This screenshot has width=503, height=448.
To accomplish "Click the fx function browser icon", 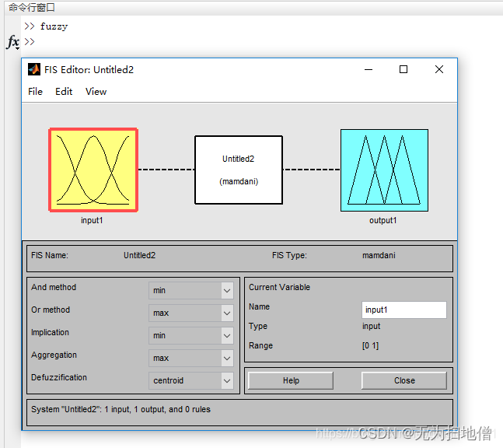I will click(x=13, y=42).
